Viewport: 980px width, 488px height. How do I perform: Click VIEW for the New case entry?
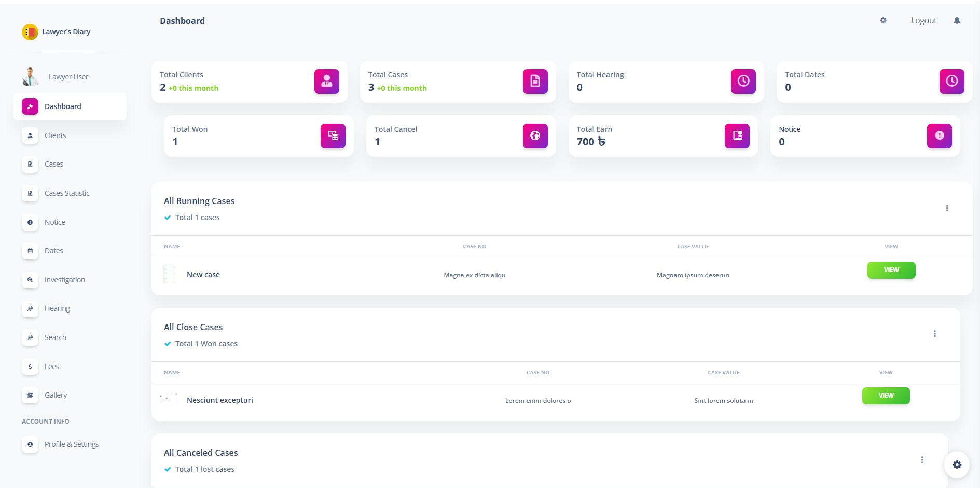pos(891,270)
